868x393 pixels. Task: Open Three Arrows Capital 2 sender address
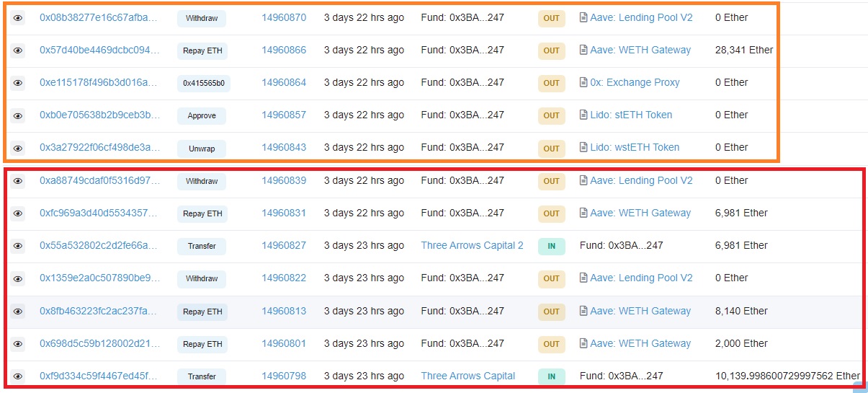(x=473, y=245)
